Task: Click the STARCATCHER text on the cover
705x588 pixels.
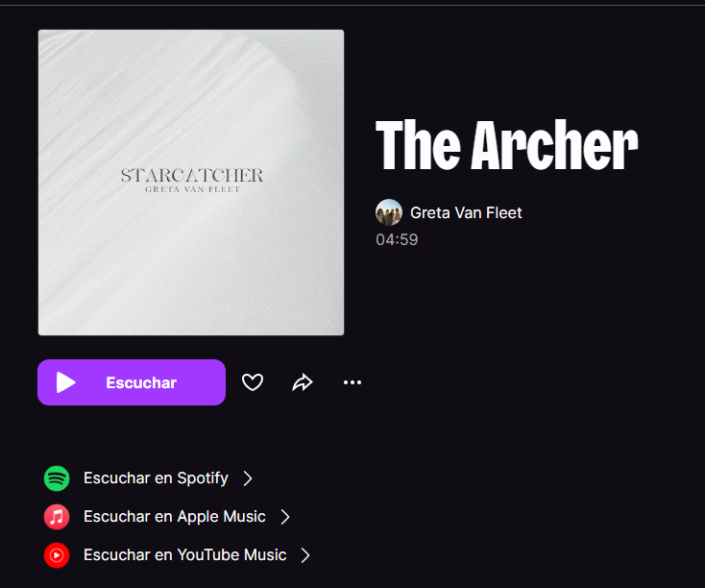Action: (192, 175)
